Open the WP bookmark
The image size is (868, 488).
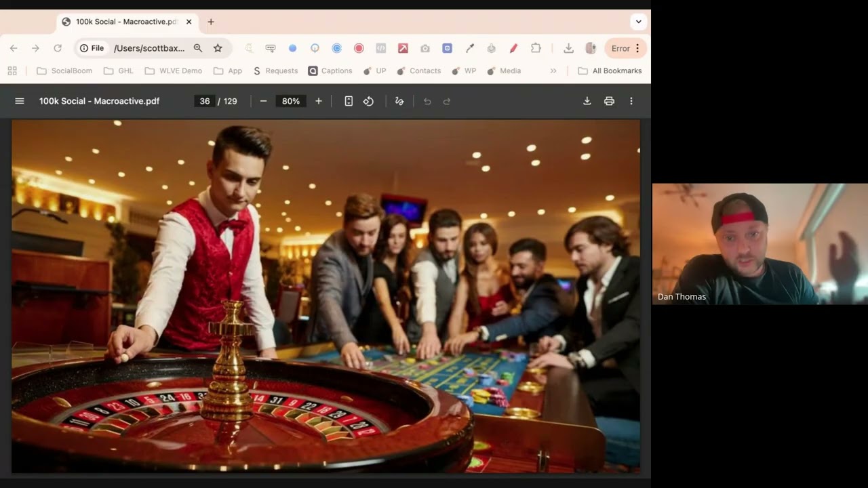464,70
